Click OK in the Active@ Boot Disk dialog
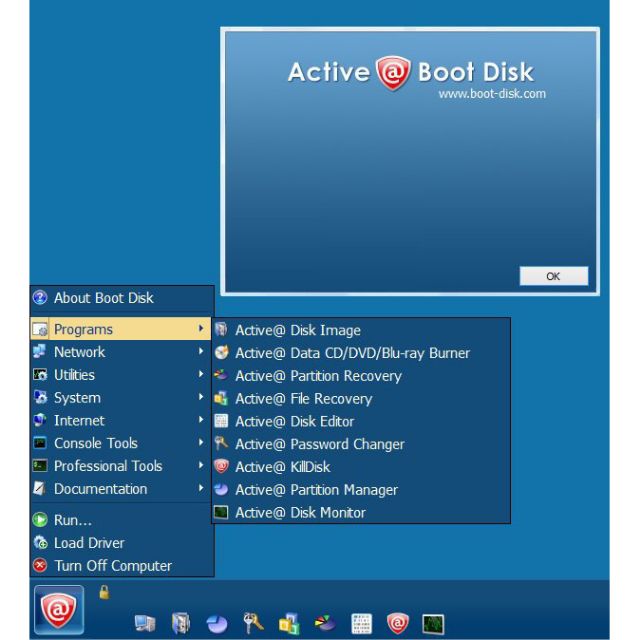Image resolution: width=640 pixels, height=640 pixels. point(553,276)
